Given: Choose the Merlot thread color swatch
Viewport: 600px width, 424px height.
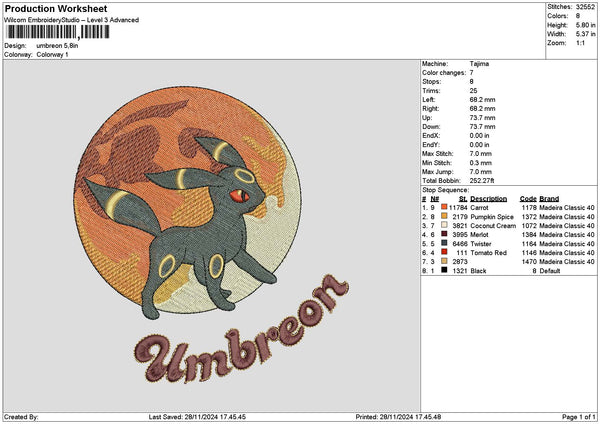Looking at the screenshot, I should [444, 234].
